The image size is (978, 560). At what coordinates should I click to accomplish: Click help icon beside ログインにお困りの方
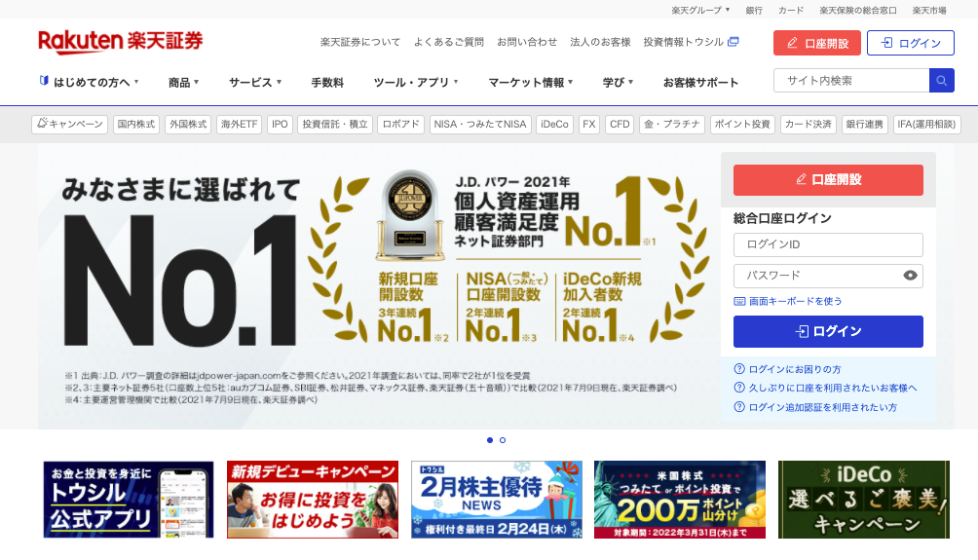(x=739, y=368)
